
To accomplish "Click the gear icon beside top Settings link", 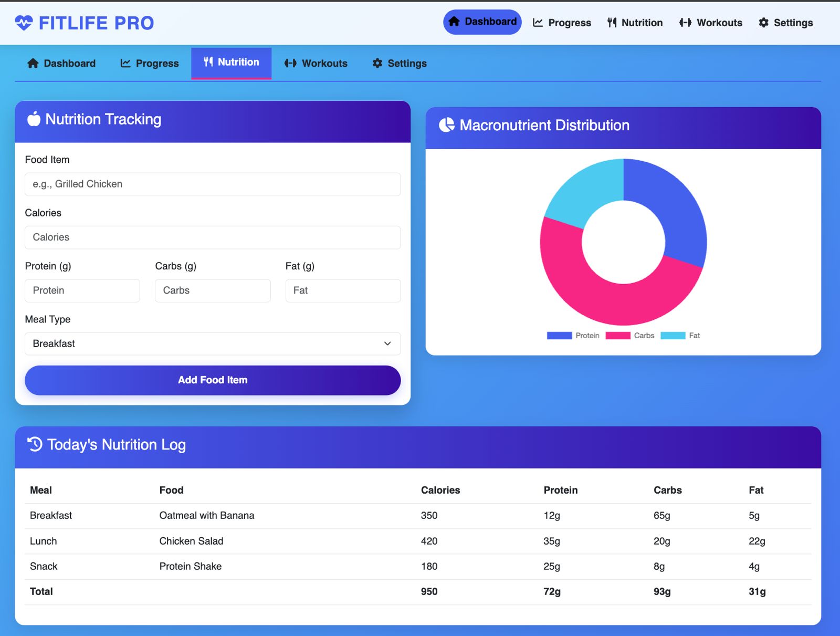I will (764, 23).
